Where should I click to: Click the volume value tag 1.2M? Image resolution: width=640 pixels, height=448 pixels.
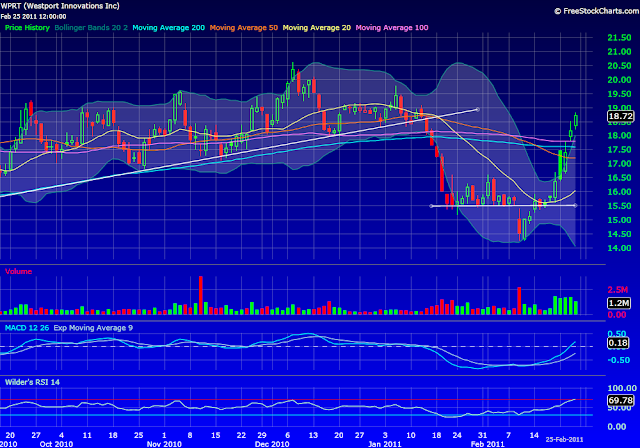619,303
